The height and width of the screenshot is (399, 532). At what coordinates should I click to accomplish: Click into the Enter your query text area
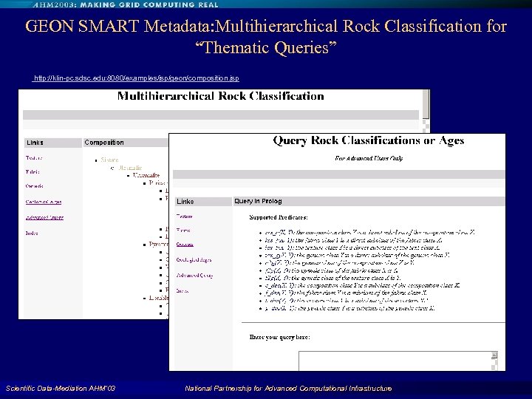pyautogui.click(x=395, y=361)
